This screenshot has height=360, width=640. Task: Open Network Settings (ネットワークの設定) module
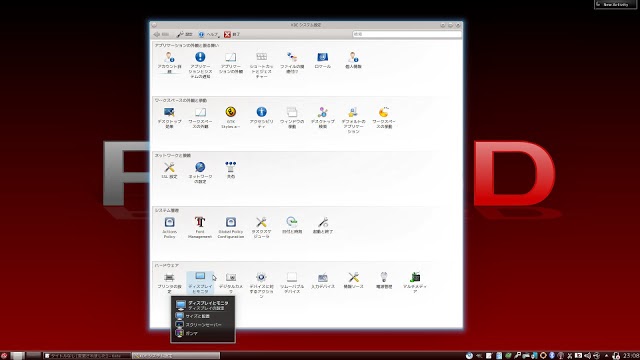(x=200, y=173)
